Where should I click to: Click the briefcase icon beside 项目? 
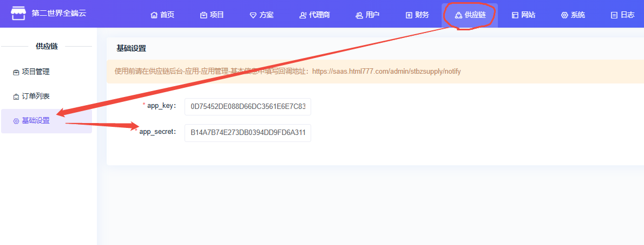(x=203, y=15)
